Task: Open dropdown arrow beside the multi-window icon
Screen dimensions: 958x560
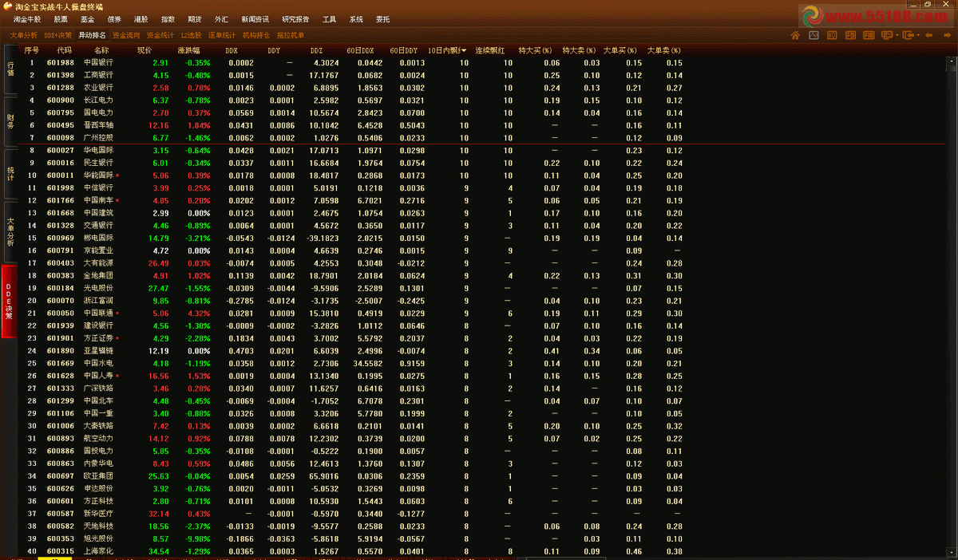Action: 897,35
